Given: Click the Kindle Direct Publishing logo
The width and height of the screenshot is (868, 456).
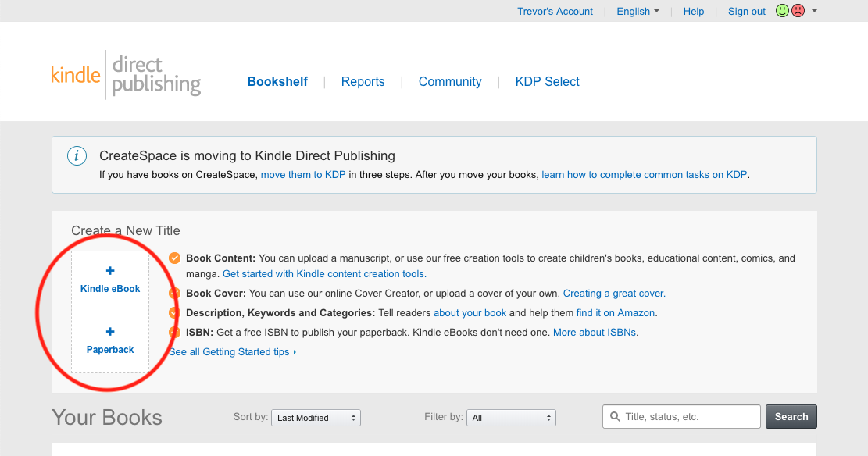Looking at the screenshot, I should 125,76.
